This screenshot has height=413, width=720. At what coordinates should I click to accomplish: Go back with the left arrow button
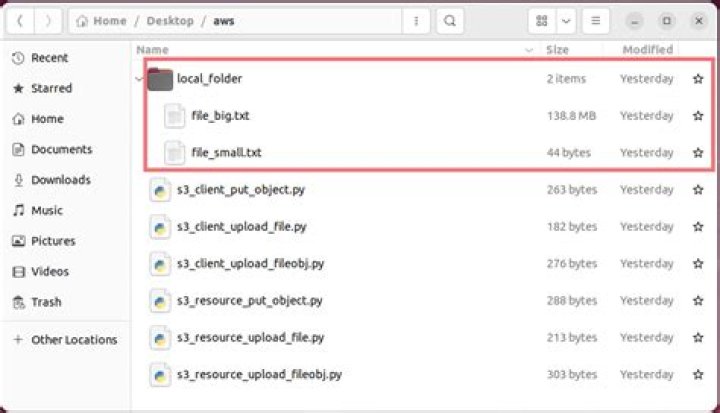21,21
